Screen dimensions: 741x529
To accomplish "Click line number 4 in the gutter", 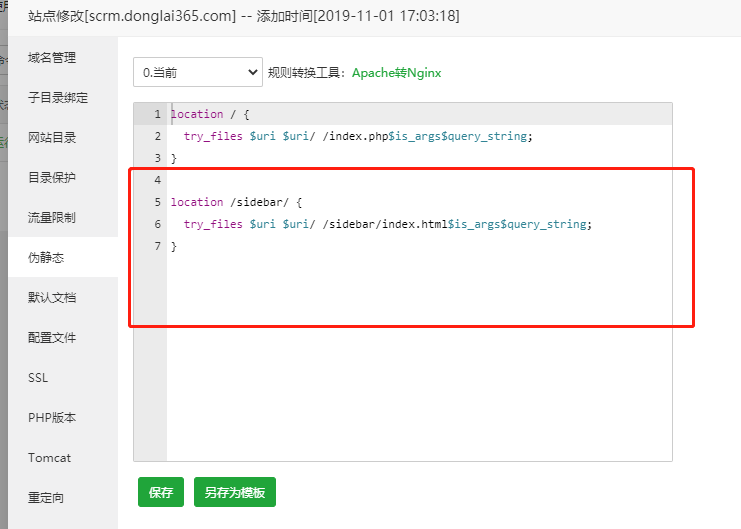I will pos(157,180).
